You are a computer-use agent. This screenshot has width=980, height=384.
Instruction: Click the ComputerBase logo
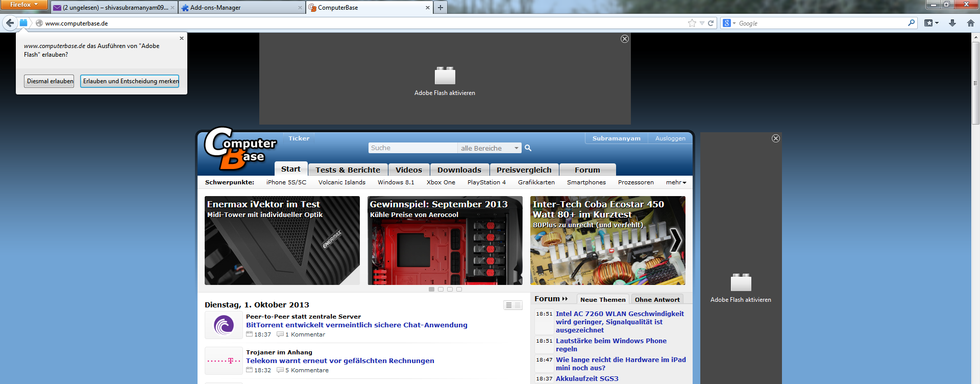tap(240, 148)
